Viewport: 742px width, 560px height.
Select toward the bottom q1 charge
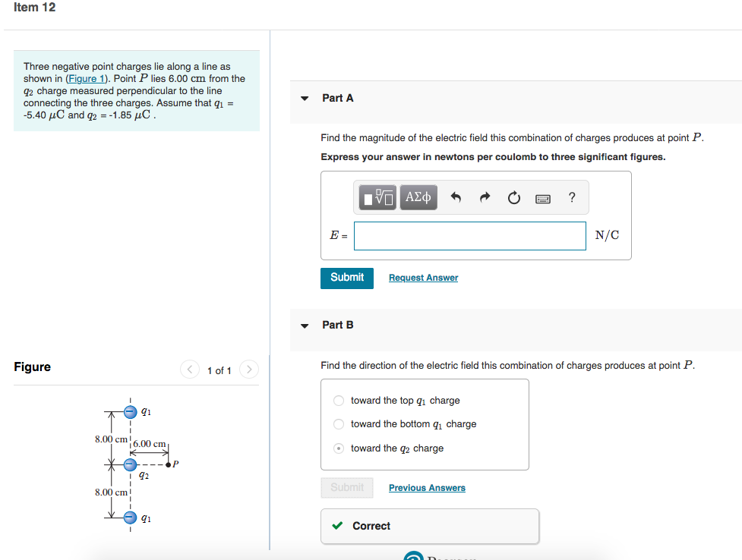click(338, 424)
